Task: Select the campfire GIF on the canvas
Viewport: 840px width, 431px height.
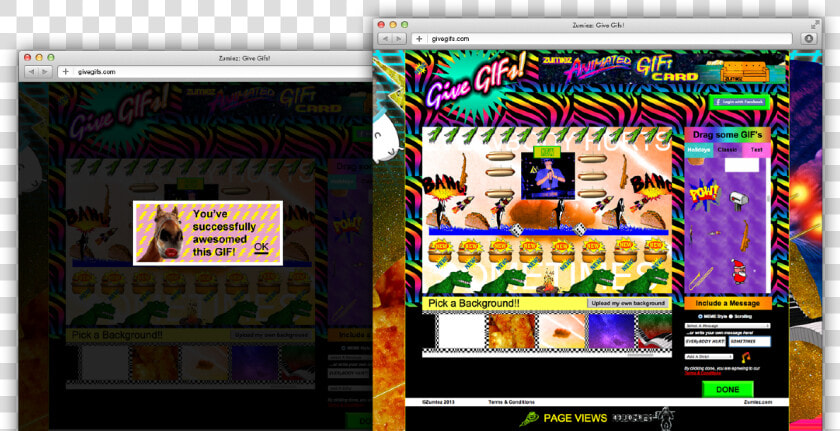Action: tap(546, 283)
